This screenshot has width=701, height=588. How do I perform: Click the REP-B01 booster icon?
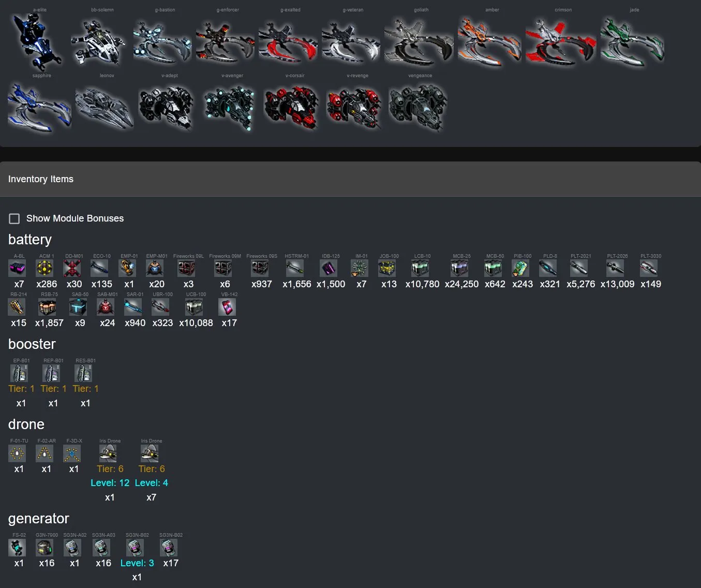51,373
